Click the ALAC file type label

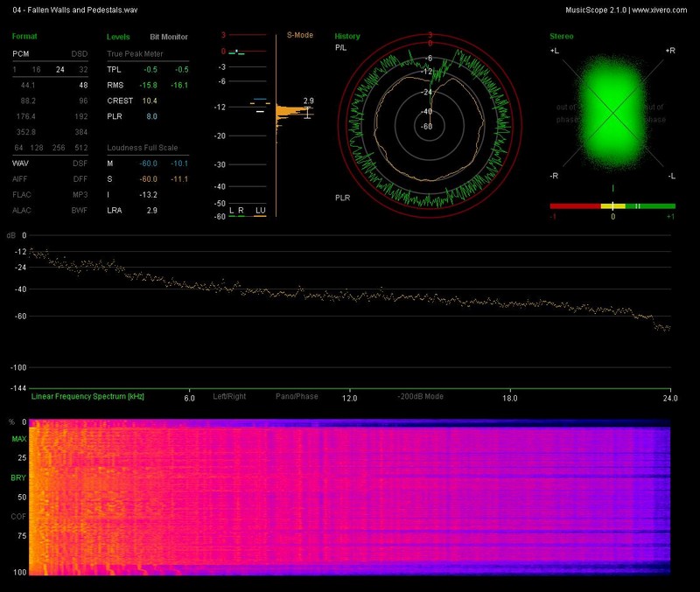[x=21, y=210]
